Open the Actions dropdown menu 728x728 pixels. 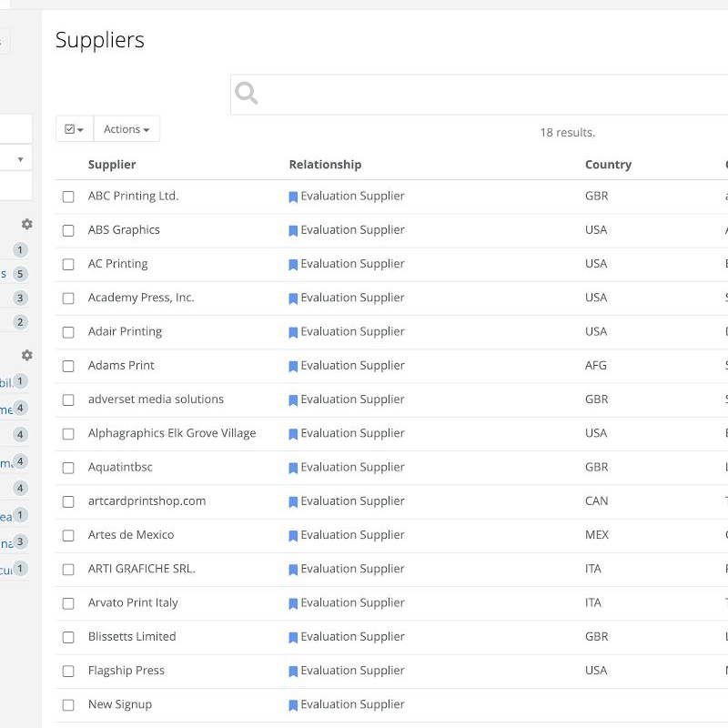coord(126,129)
